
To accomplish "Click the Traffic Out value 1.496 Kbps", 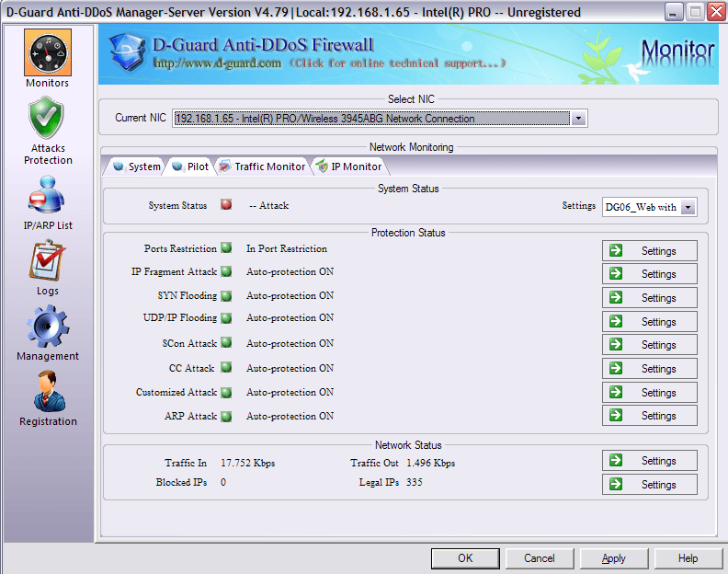I will pyautogui.click(x=431, y=463).
